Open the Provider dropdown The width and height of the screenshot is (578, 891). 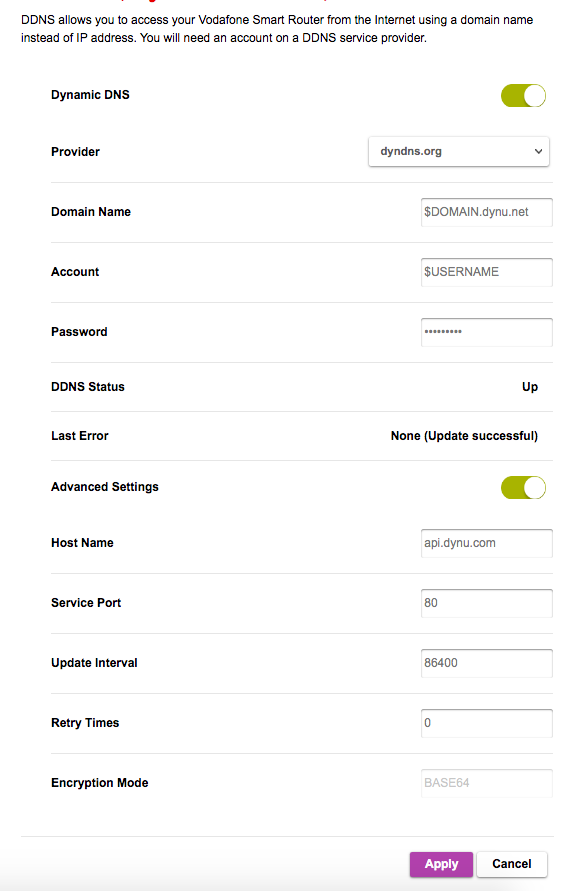tap(458, 151)
